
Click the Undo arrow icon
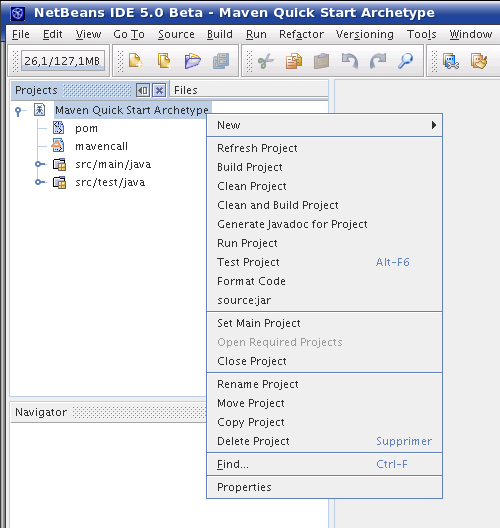coord(349,61)
